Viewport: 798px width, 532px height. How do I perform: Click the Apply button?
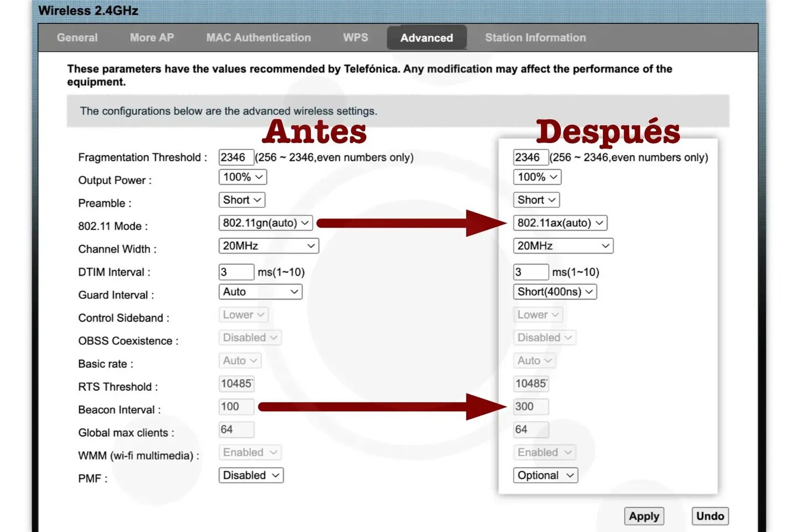pos(644,516)
